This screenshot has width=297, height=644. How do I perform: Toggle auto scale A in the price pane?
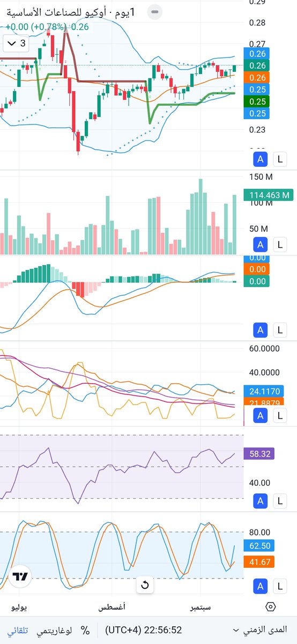pyautogui.click(x=261, y=158)
